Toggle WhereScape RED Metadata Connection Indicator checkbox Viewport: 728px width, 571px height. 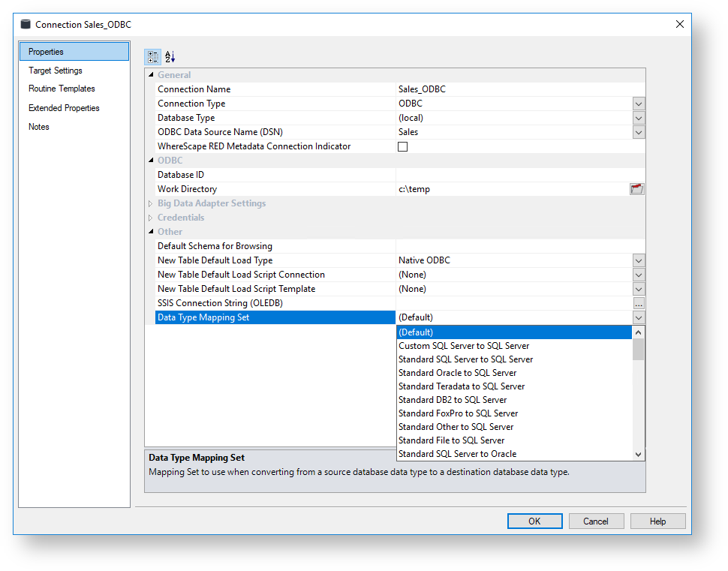pyautogui.click(x=402, y=147)
